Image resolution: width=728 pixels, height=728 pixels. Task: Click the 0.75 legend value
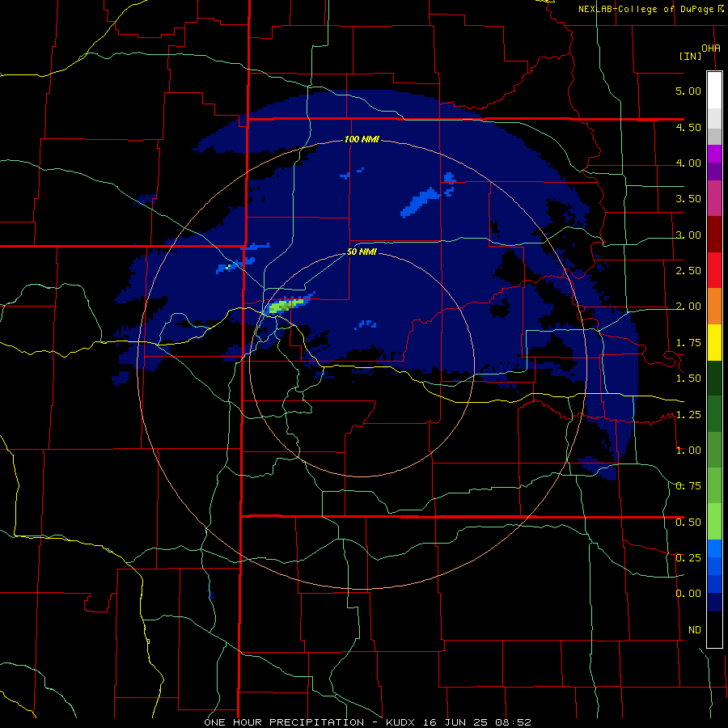(x=688, y=486)
